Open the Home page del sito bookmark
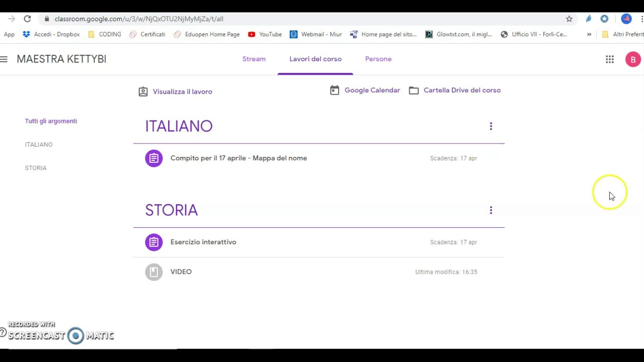 tap(383, 34)
